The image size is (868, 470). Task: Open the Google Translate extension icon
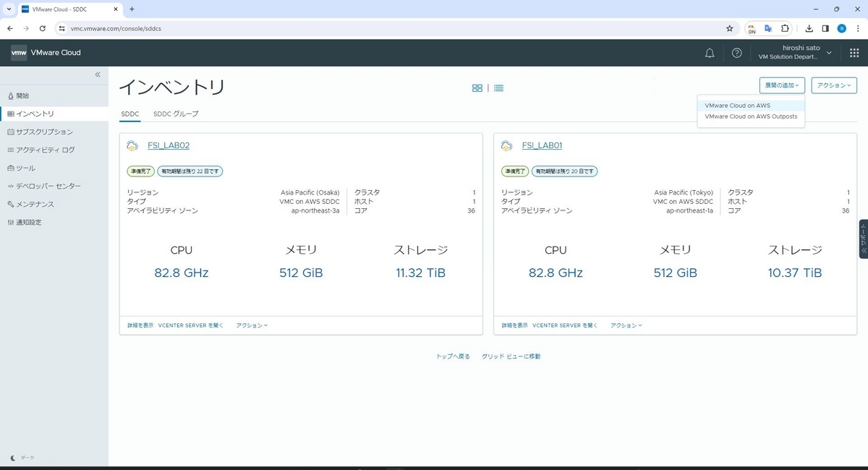pos(768,28)
